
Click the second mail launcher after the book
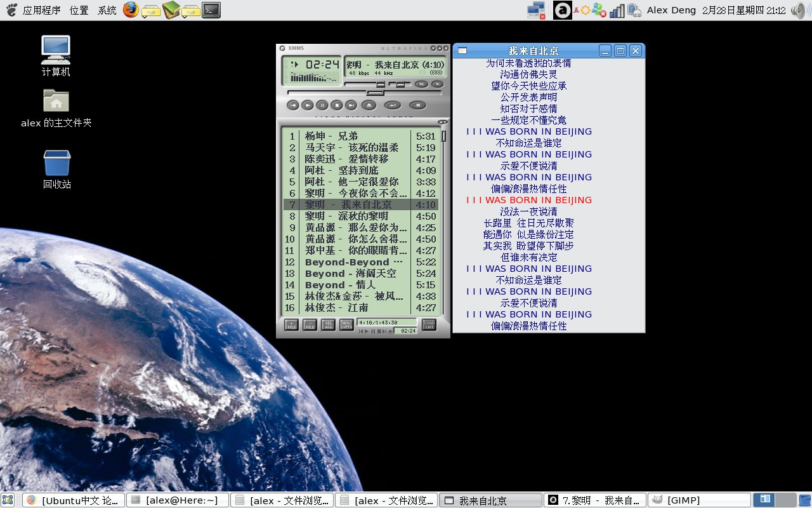coord(191,11)
